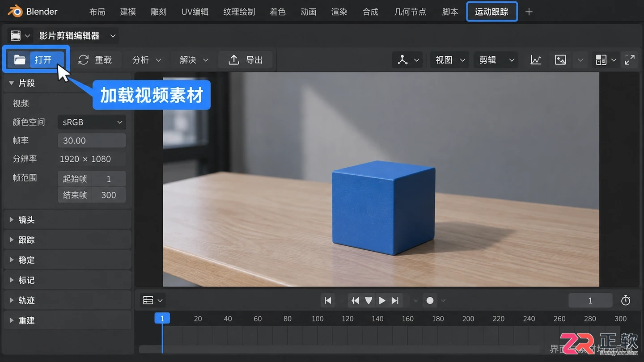The image size is (644, 362).
Task: Expand the 跟踪 panel
Action: pos(67,240)
